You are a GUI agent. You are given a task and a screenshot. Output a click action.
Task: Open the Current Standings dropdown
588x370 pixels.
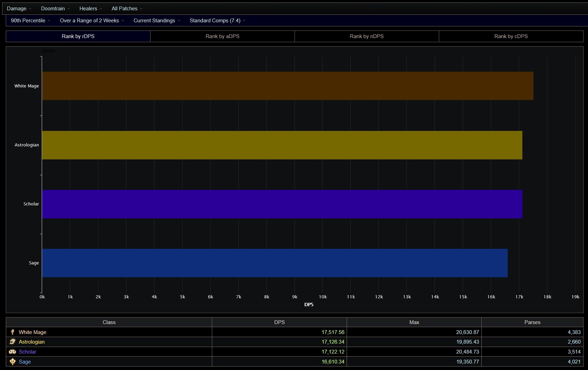(157, 21)
